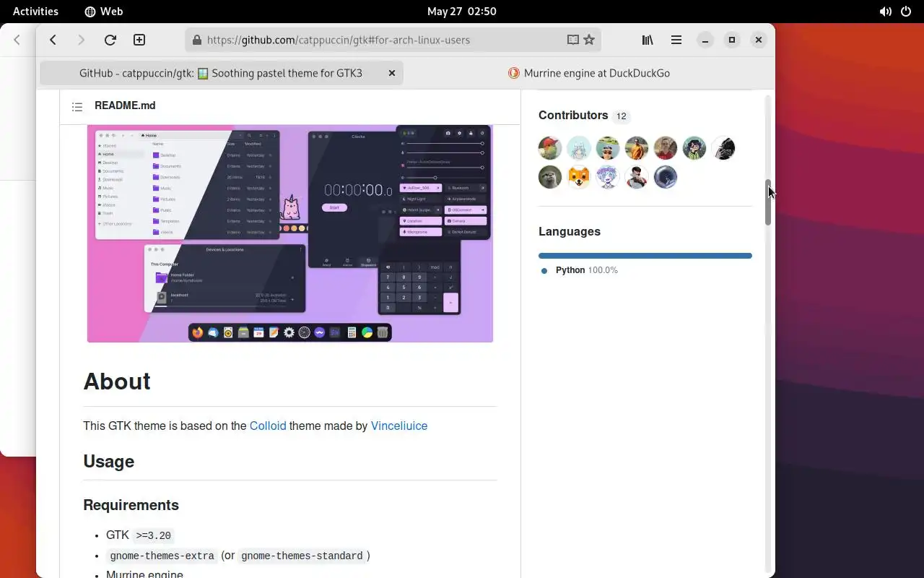
Task: Click the power icon in system tray
Action: [906, 12]
